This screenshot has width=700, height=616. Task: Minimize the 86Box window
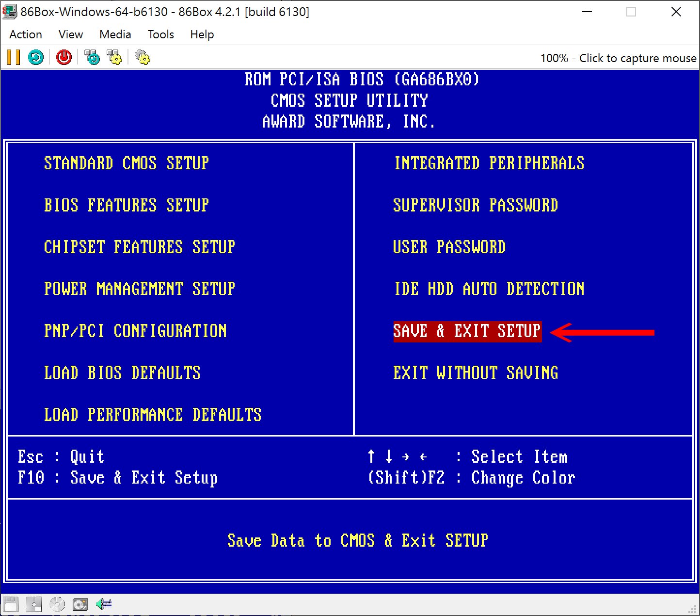(587, 12)
